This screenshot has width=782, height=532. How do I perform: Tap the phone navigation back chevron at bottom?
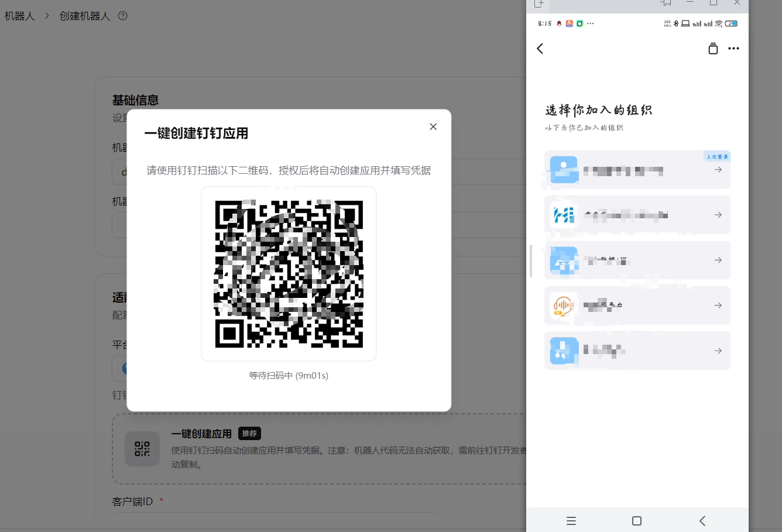[x=702, y=521]
